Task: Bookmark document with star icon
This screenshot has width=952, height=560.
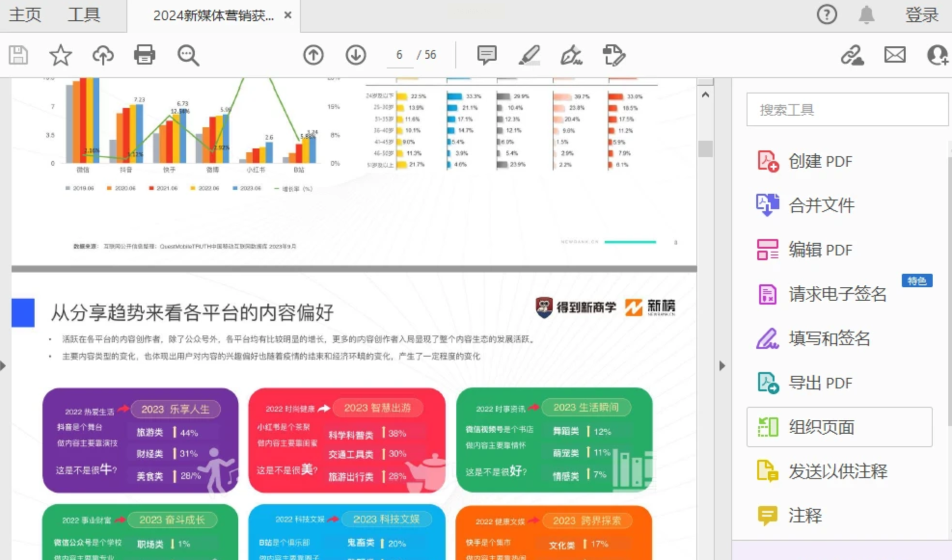Action: (60, 55)
